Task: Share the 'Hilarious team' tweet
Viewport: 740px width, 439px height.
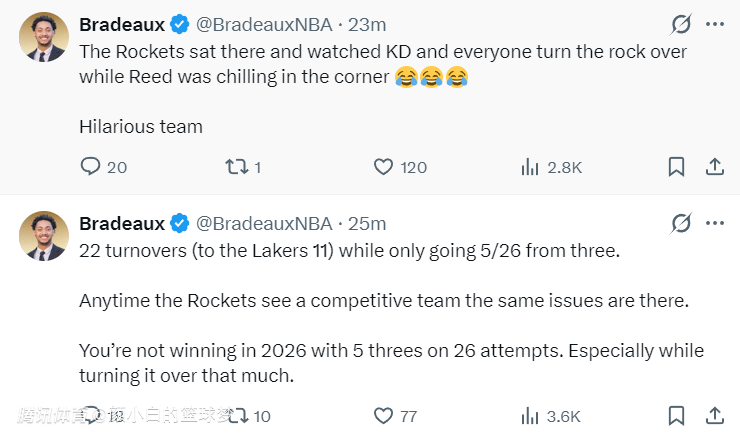Action: coord(715,167)
